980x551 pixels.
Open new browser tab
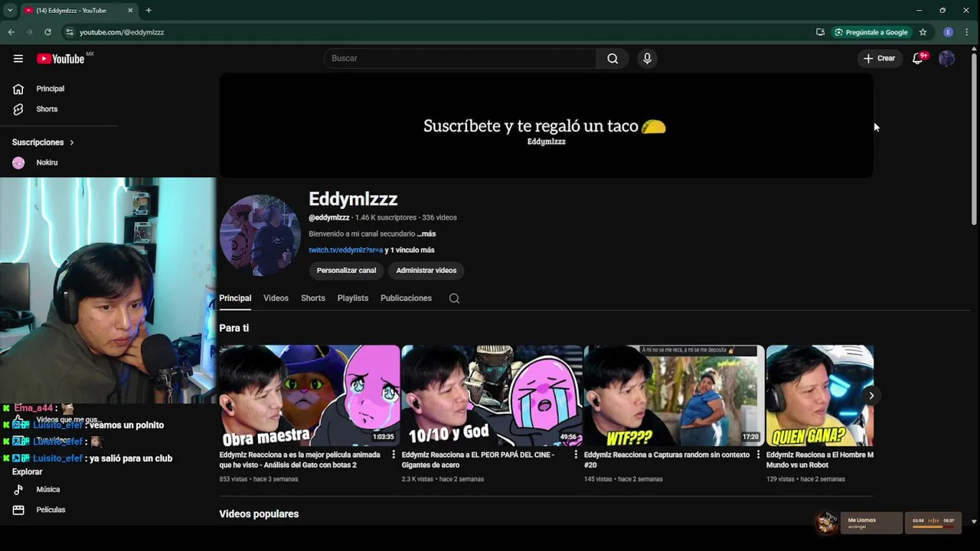(x=149, y=10)
